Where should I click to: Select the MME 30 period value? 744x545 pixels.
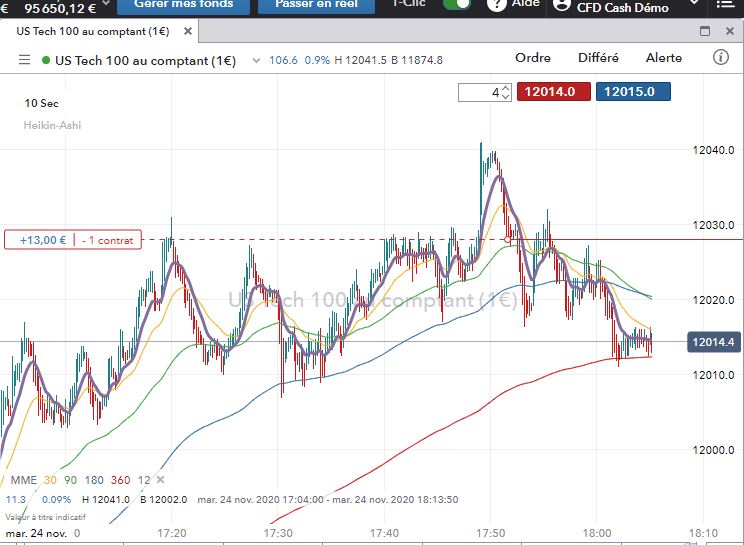click(50, 480)
